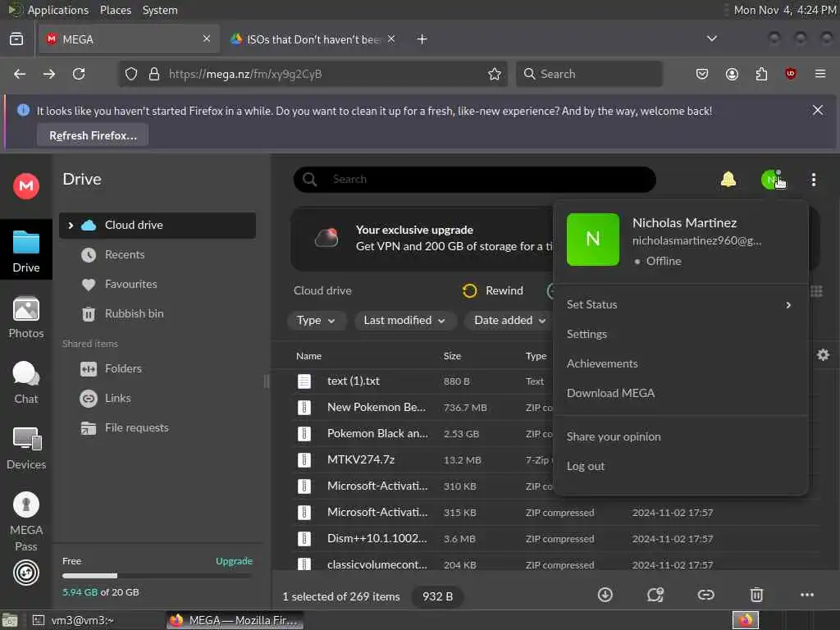This screenshot has width=840, height=630.
Task: Click the Rewind icon button
Action: point(469,290)
